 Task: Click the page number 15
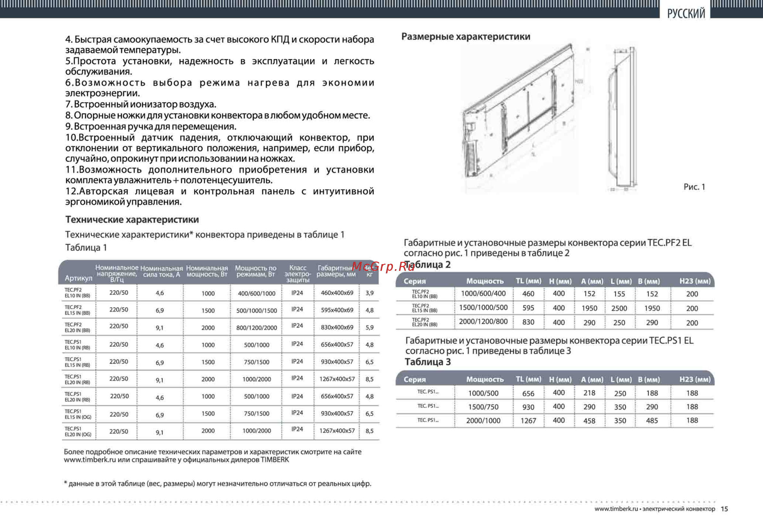725,509
